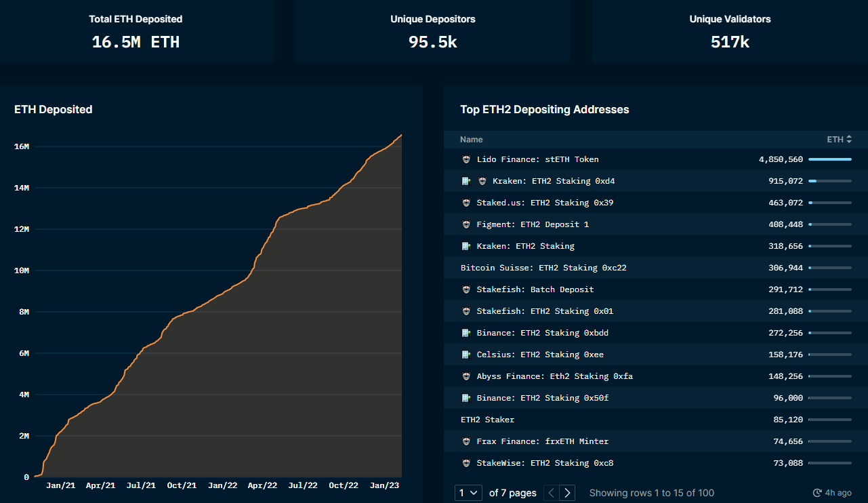The image size is (868, 503).
Task: Click the ETH column header label
Action: click(835, 139)
